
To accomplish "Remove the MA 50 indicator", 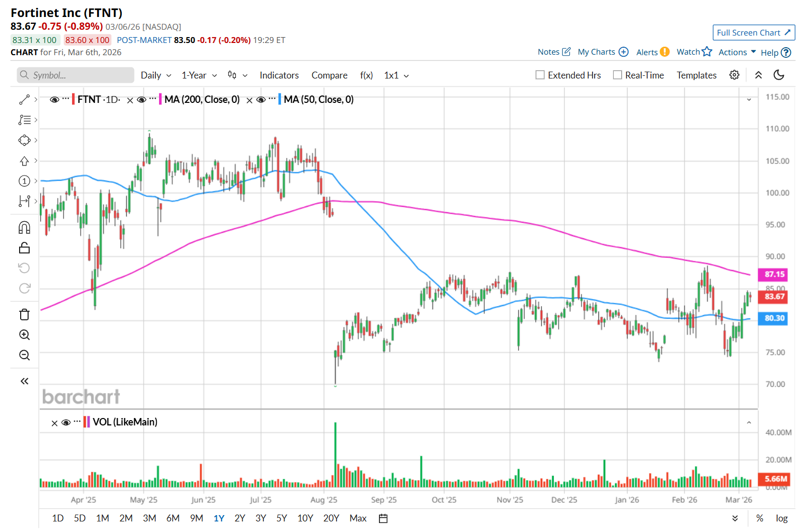I will pos(250,100).
